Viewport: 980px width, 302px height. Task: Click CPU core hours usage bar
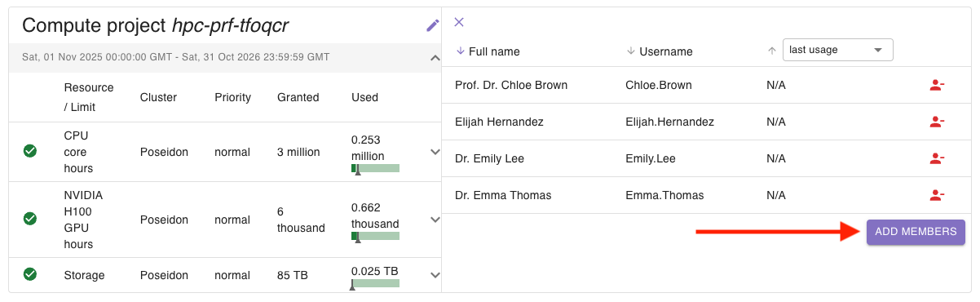[375, 168]
